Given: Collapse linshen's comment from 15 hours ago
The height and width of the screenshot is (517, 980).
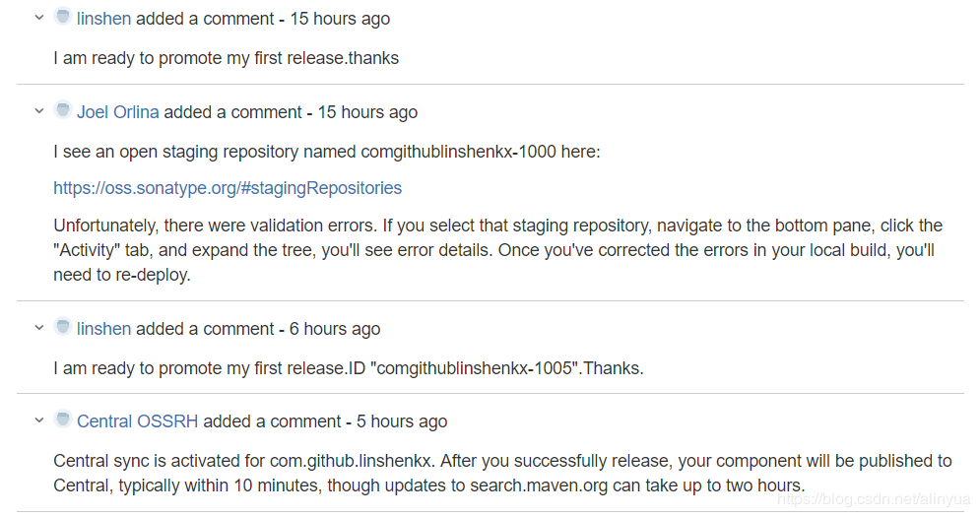Looking at the screenshot, I should click(39, 19).
